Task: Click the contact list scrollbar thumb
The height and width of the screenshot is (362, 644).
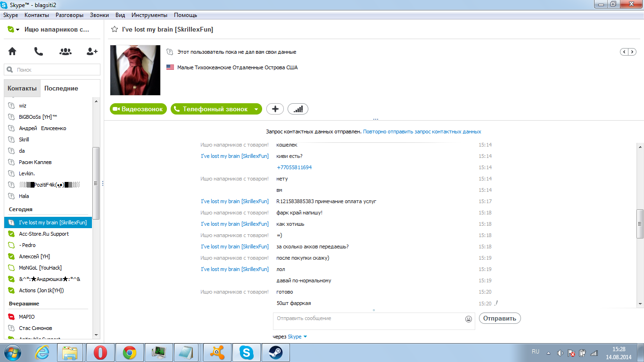Action: point(96,183)
